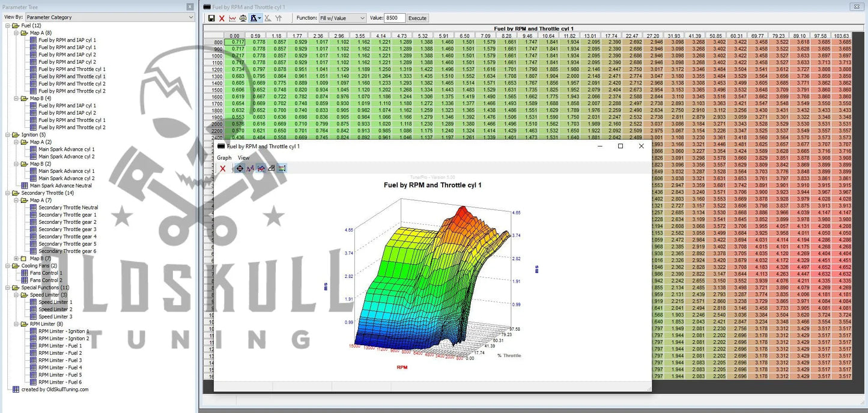The width and height of the screenshot is (868, 413).
Task: Click the surface plane icon in graph toolbar
Action: click(271, 169)
